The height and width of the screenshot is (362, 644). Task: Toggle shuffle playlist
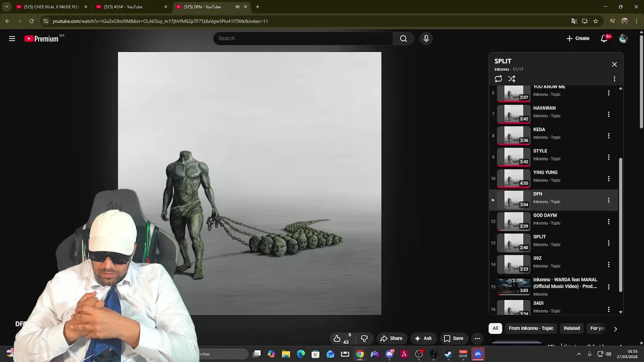512,79
